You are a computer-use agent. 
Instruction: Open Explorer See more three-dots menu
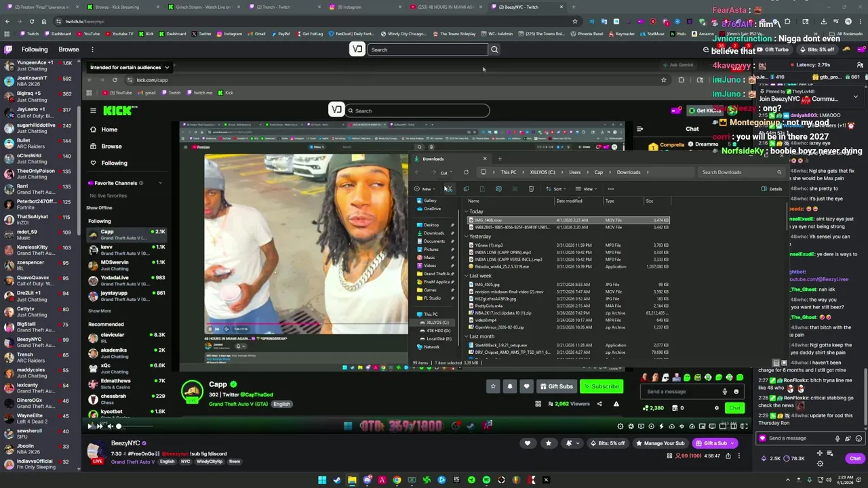(x=611, y=189)
